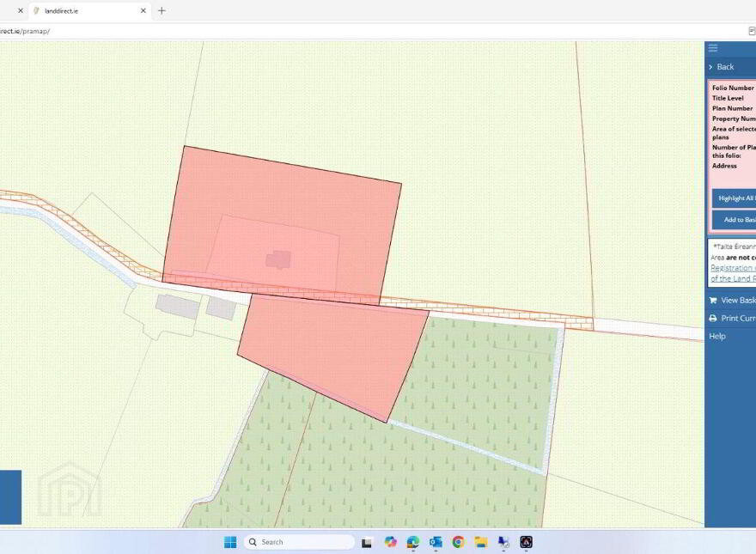Click the shopping cart View Basket icon
Screen dimensions: 756x554
713,301
